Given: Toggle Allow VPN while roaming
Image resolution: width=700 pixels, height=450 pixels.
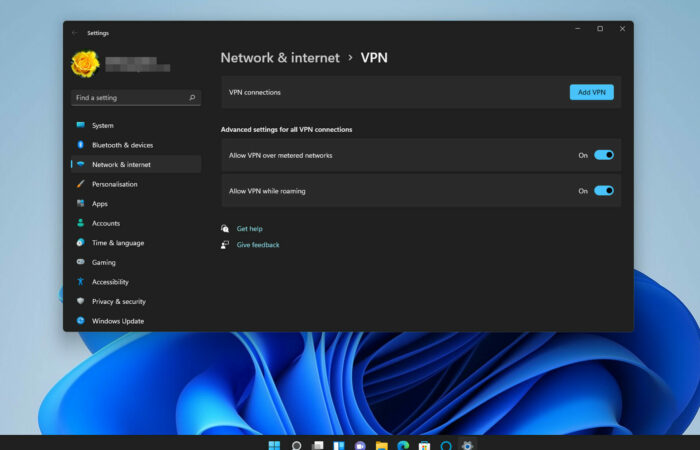Looking at the screenshot, I should tap(604, 191).
